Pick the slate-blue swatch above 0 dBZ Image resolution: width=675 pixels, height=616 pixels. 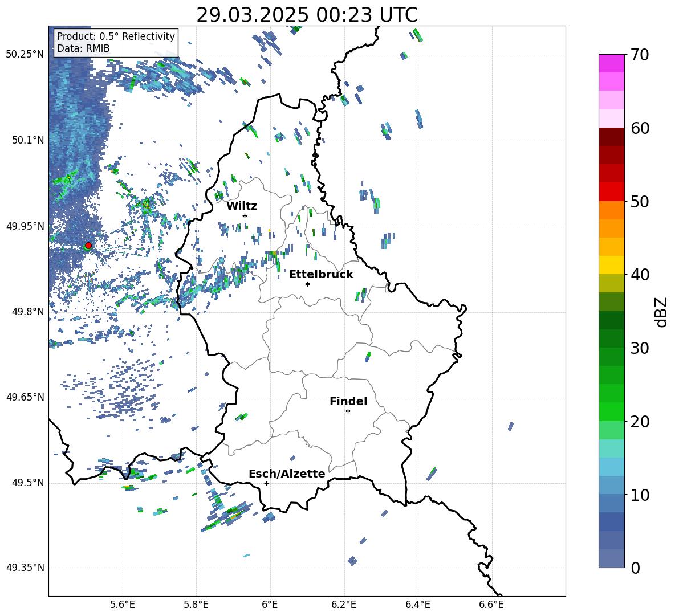(x=611, y=558)
